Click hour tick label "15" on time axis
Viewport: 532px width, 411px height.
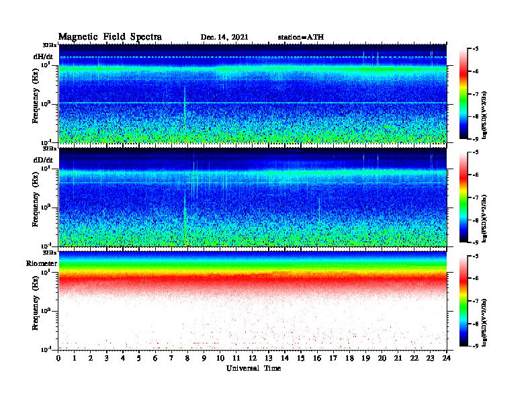coord(301,359)
